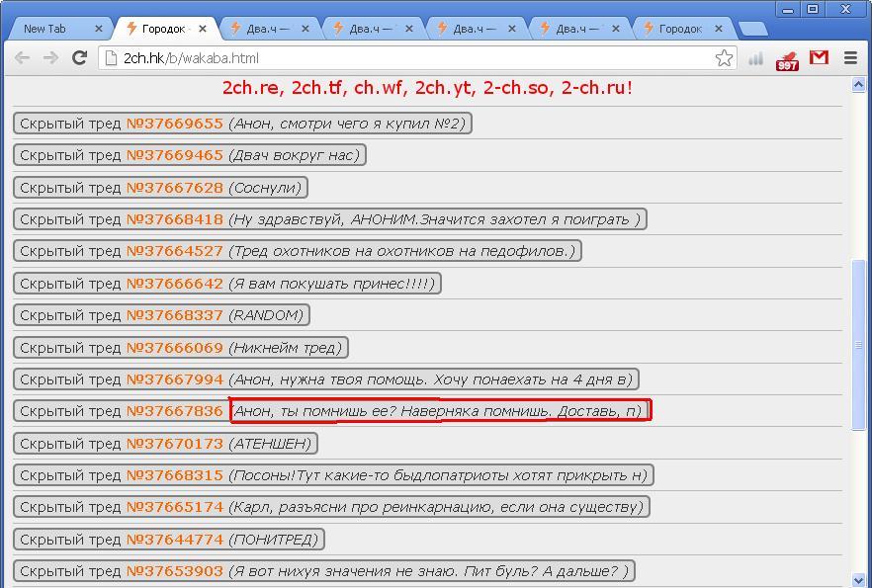This screenshot has height=588, width=872.
Task: Click the scrollbar down arrow
Action: 858,580
